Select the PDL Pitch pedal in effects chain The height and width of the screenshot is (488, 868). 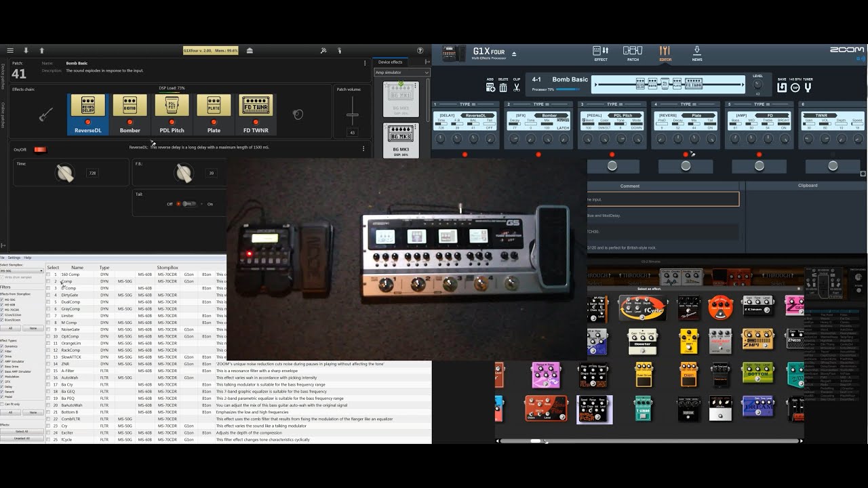(172, 114)
